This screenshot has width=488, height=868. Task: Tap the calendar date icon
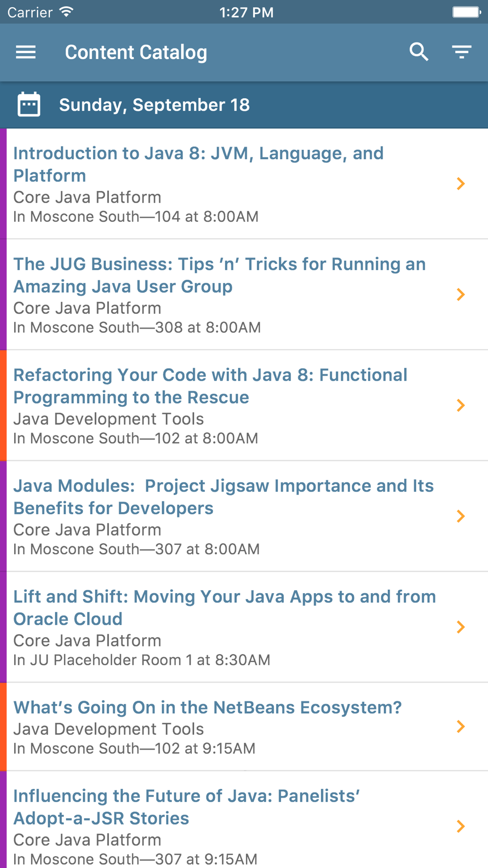point(29,104)
